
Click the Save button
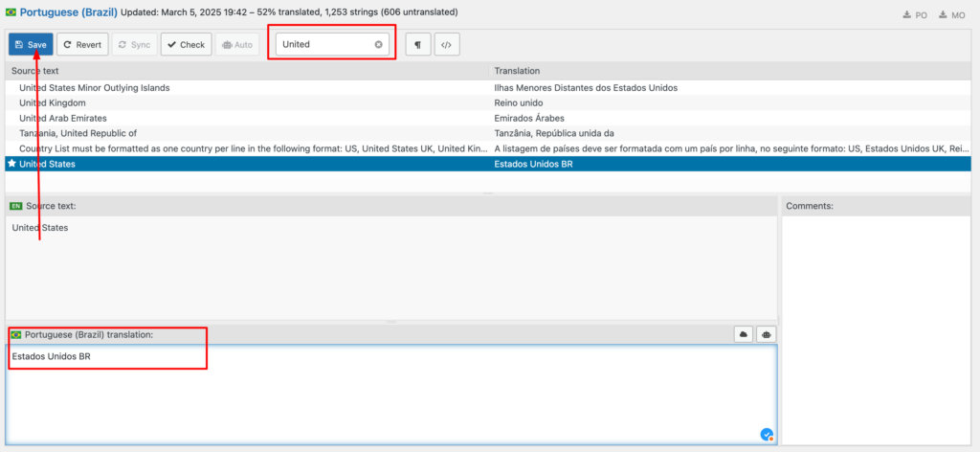pyautogui.click(x=31, y=44)
